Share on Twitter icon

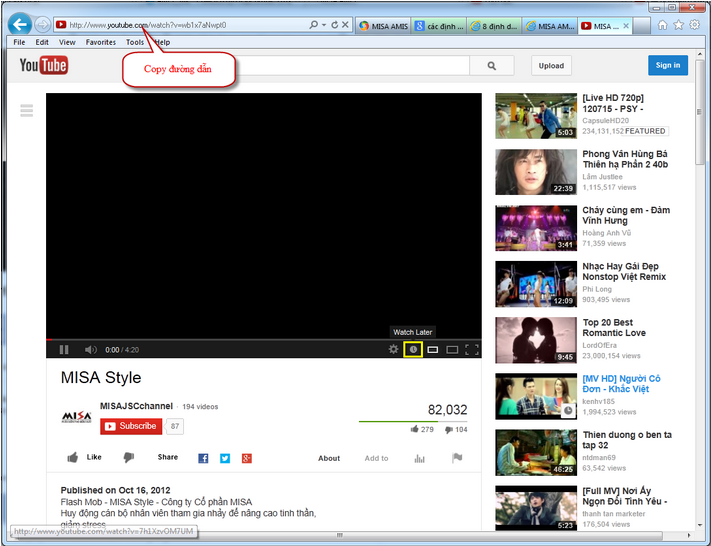point(225,458)
